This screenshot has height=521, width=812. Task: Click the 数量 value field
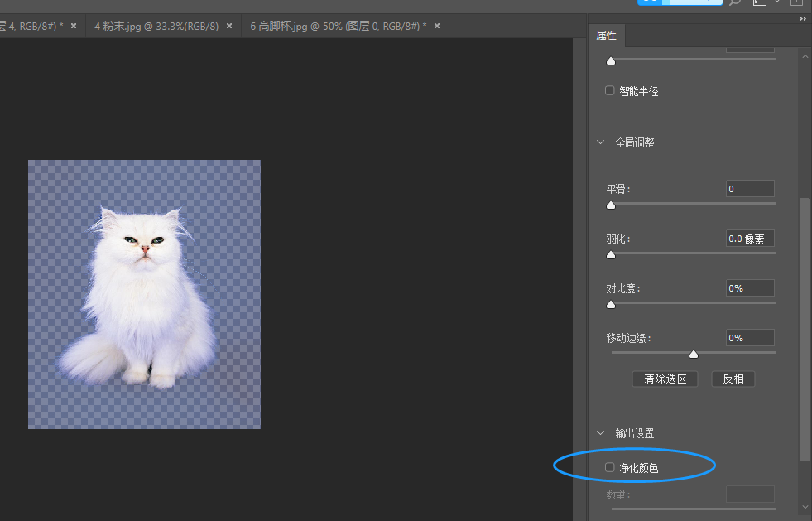click(750, 494)
